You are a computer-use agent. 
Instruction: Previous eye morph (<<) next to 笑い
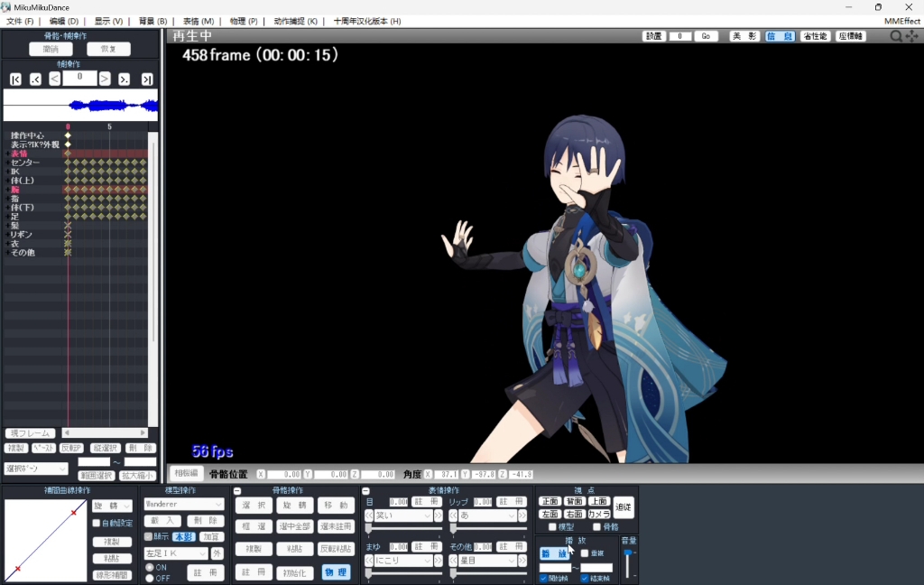coord(369,515)
